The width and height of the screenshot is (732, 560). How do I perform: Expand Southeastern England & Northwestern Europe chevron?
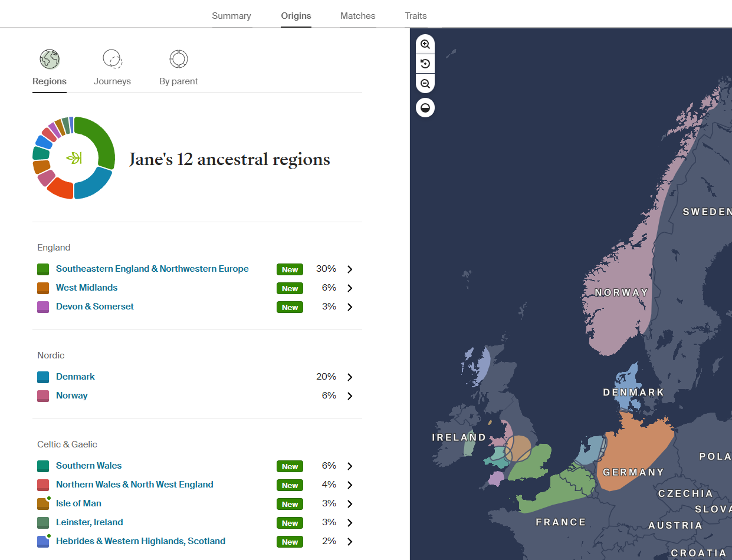tap(350, 269)
